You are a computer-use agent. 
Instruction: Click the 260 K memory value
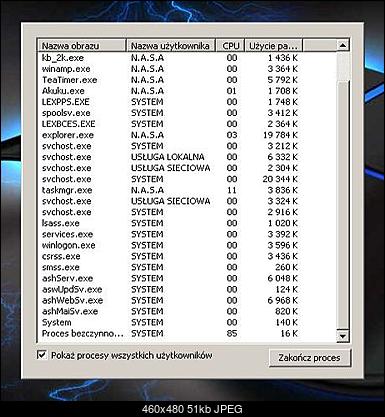point(286,267)
